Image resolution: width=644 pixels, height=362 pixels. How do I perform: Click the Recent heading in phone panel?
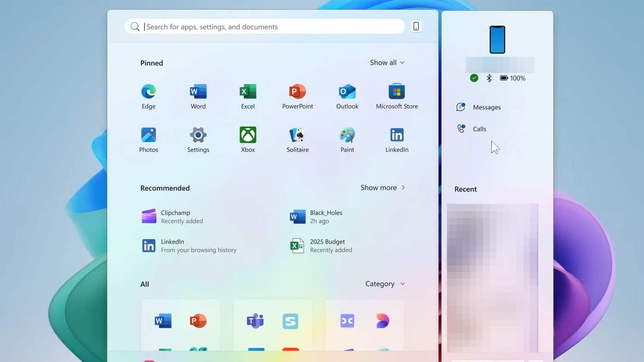pos(466,189)
